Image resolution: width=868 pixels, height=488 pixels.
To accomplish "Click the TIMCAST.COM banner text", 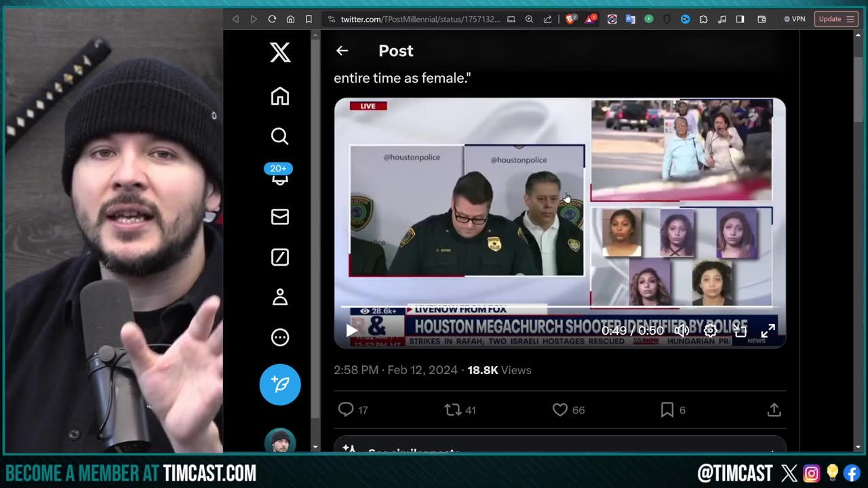I will (x=209, y=473).
